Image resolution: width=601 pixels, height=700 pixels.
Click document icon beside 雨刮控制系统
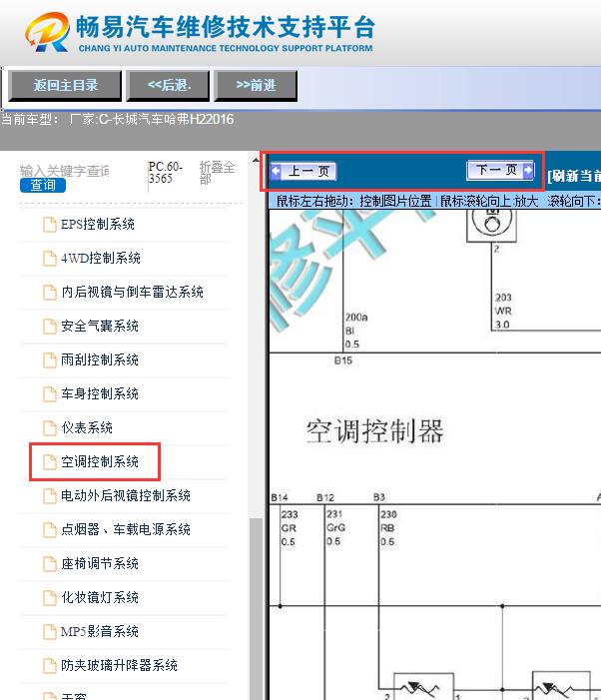50,360
